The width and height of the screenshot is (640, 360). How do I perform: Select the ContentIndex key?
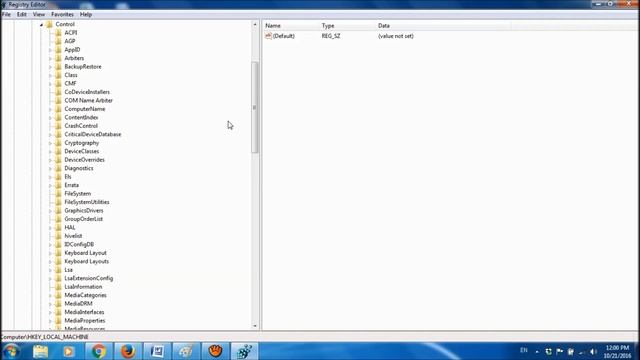pos(81,117)
